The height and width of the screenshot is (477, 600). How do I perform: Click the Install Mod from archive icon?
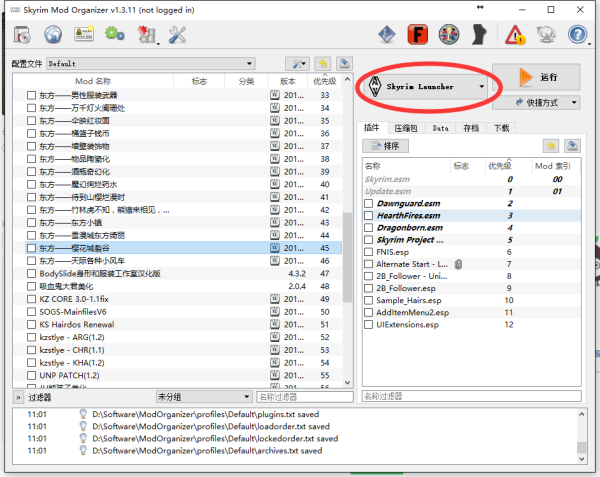point(22,34)
